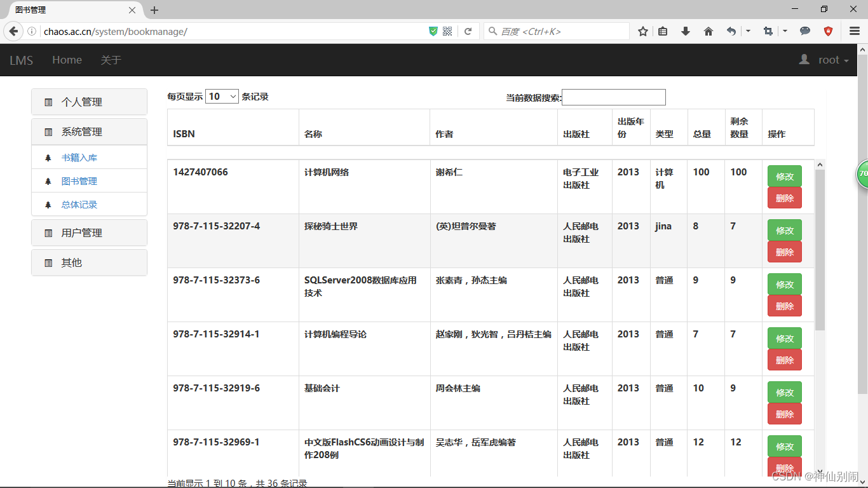The width and height of the screenshot is (868, 488).
Task: Click the LMS brand link
Action: [22, 60]
